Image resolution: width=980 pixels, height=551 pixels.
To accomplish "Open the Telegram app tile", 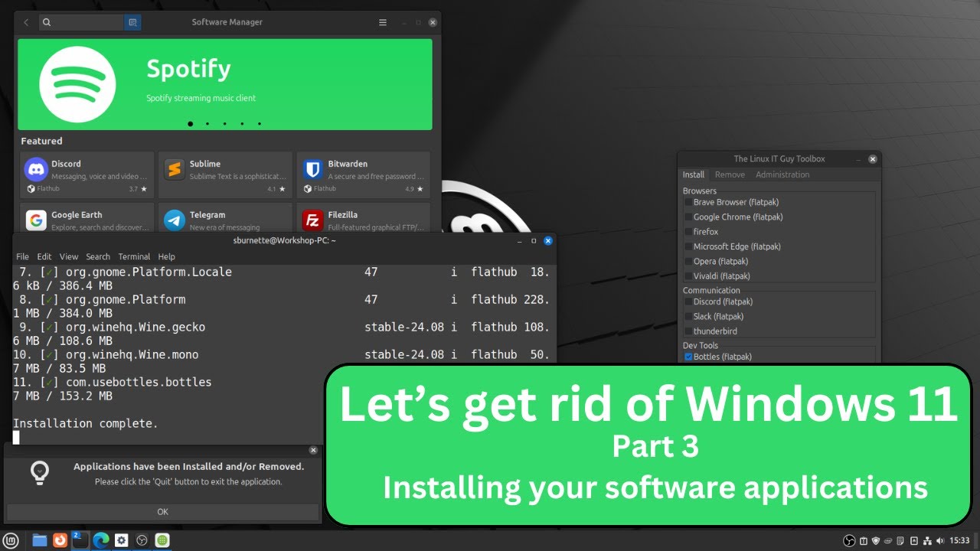I will (x=225, y=217).
